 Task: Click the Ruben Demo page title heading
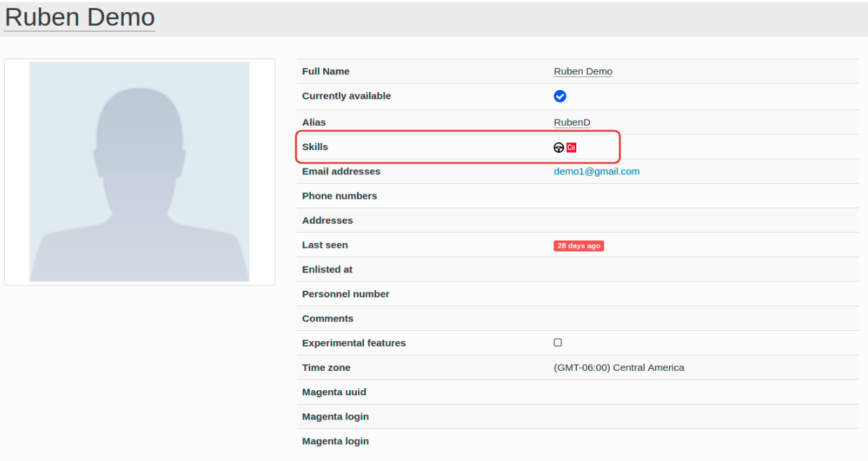(x=79, y=17)
